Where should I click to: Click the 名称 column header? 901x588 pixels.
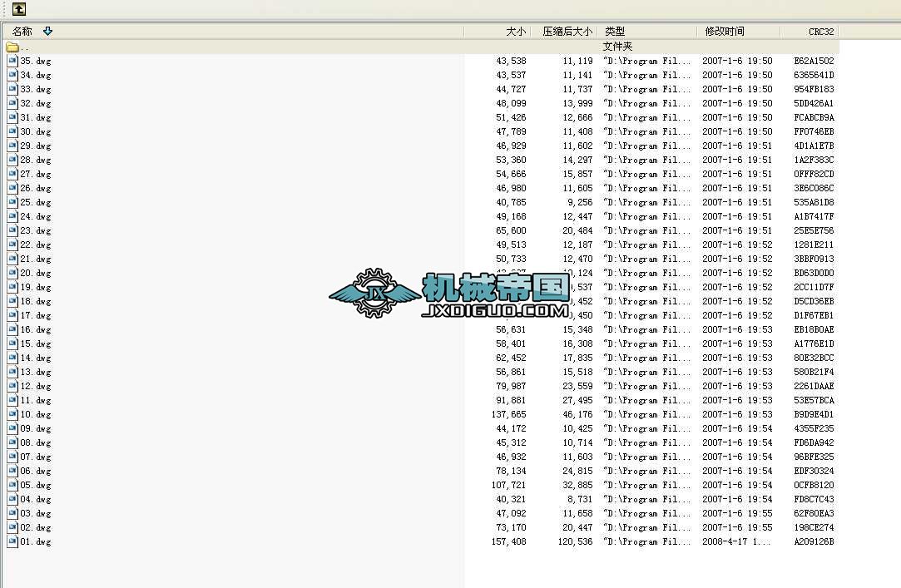(22, 31)
